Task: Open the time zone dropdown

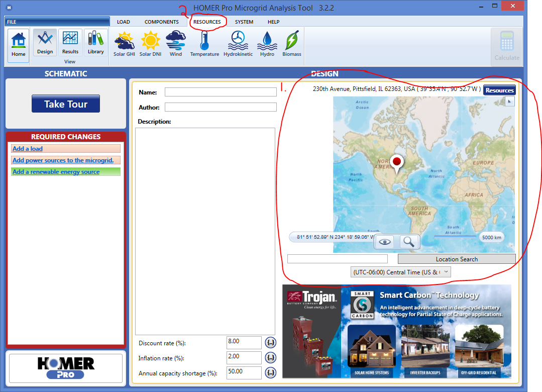Action: click(x=401, y=272)
